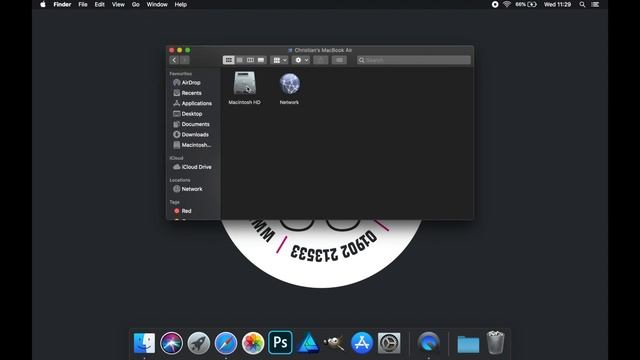Open the Go menu
The image size is (640, 360).
pyautogui.click(x=136, y=4)
